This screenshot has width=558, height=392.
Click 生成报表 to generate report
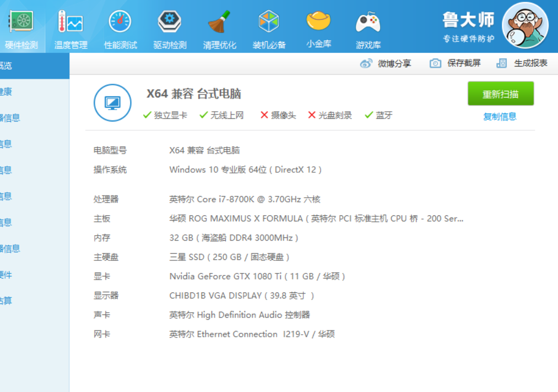pyautogui.click(x=522, y=63)
